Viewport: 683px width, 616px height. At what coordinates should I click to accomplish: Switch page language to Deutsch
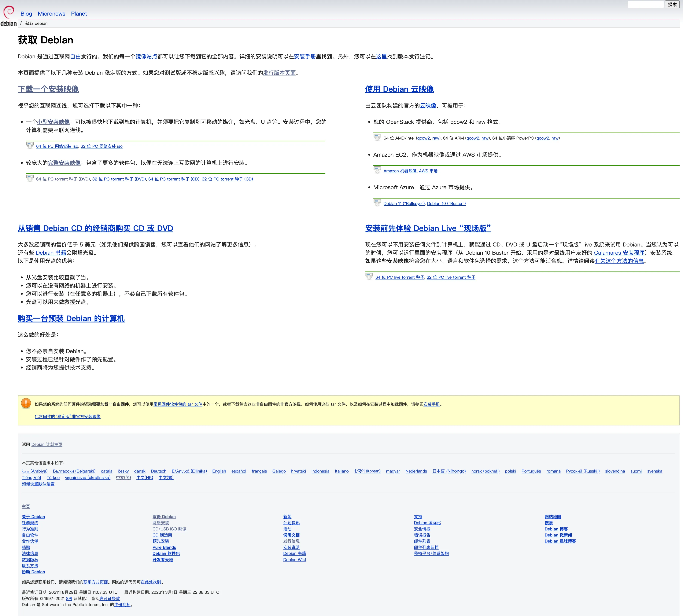click(x=158, y=471)
